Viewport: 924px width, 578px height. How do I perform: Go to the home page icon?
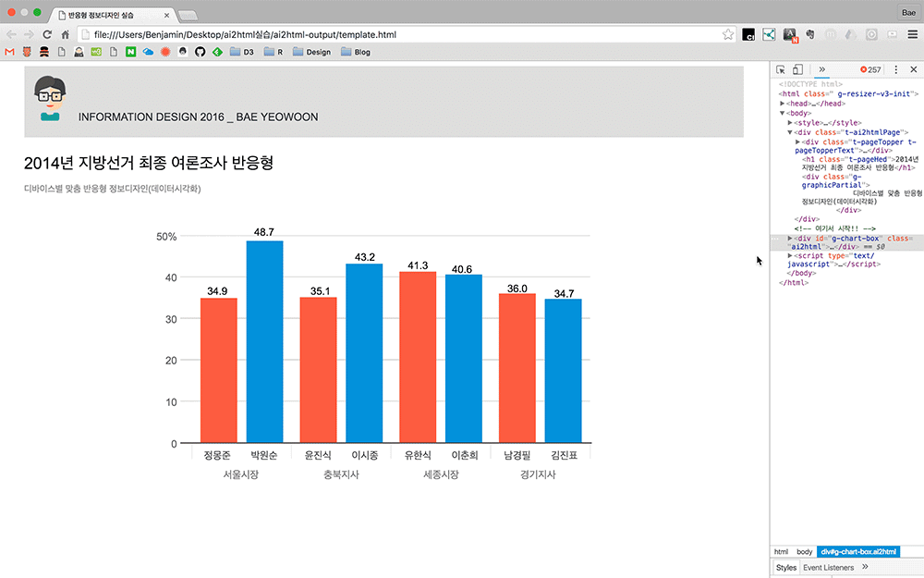click(65, 35)
